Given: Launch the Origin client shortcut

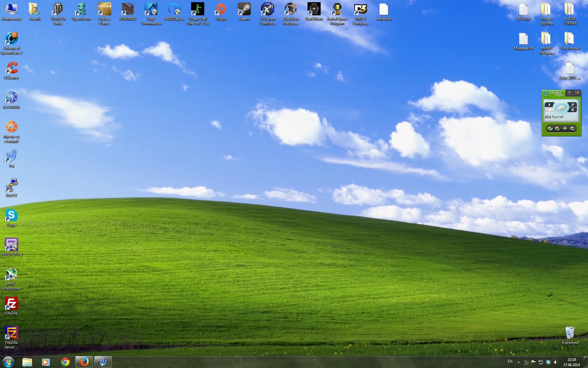Looking at the screenshot, I should pyautogui.click(x=221, y=12).
